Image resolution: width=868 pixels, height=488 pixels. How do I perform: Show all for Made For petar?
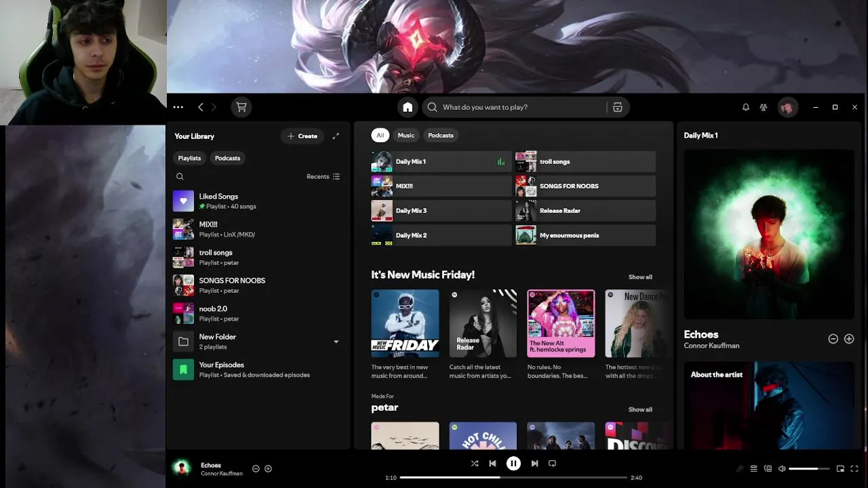(x=640, y=409)
